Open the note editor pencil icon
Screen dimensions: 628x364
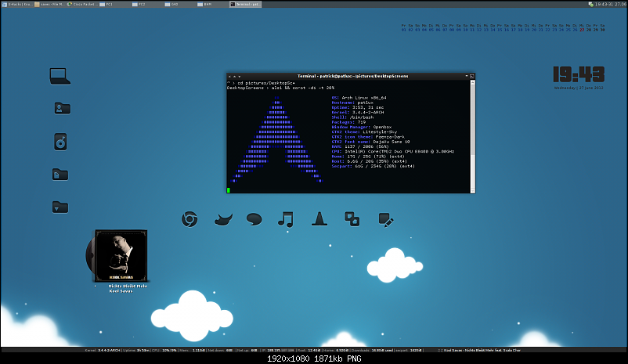pyautogui.click(x=384, y=219)
